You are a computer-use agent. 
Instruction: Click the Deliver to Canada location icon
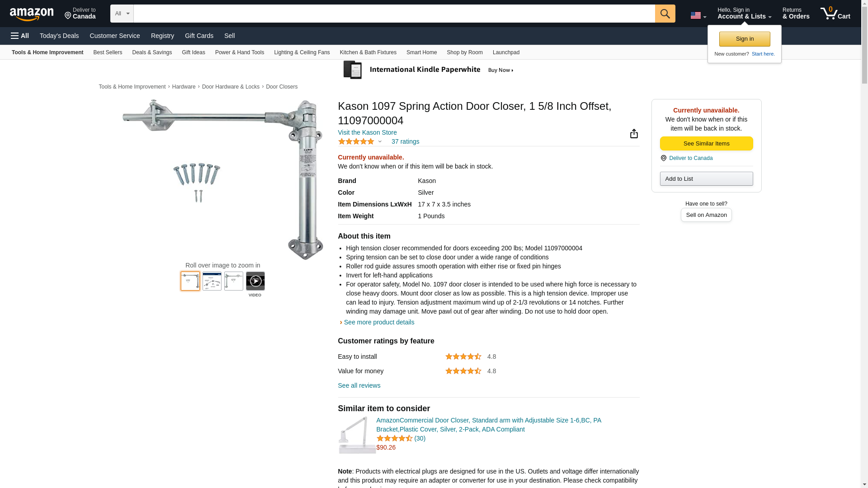coord(663,158)
